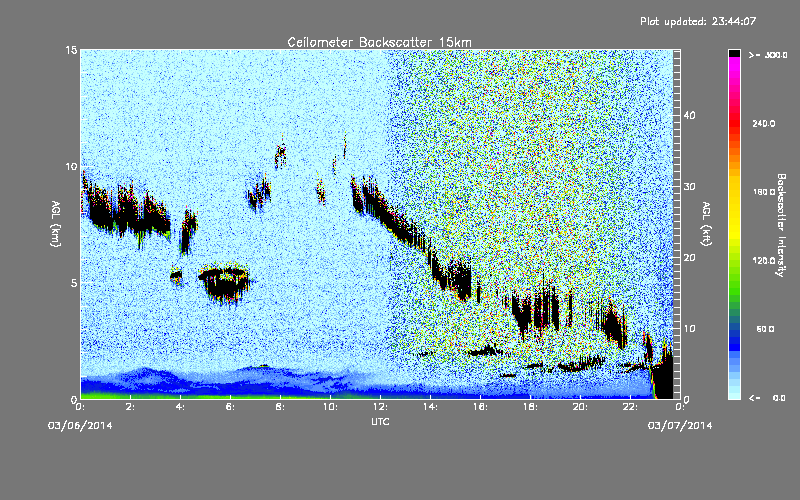The image size is (800, 500).
Task: Click the '10:' hour tick label
Action: pos(330,407)
